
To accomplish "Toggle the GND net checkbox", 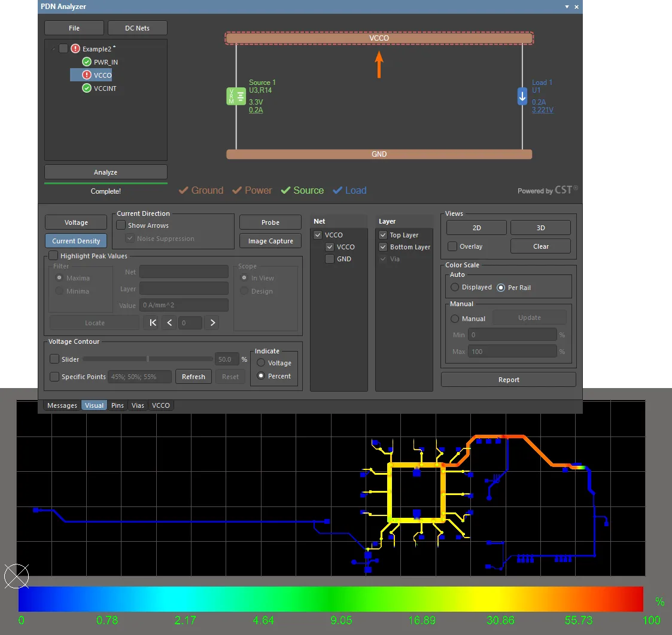I will [330, 259].
